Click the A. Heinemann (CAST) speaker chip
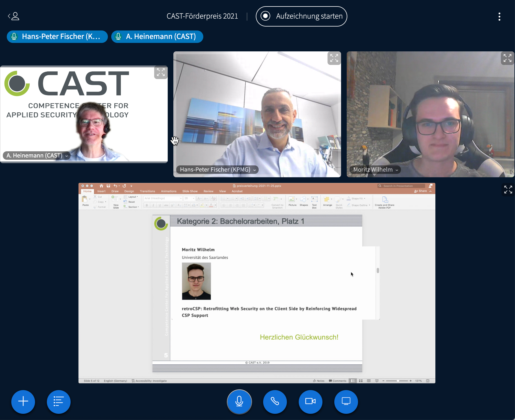 157,37
